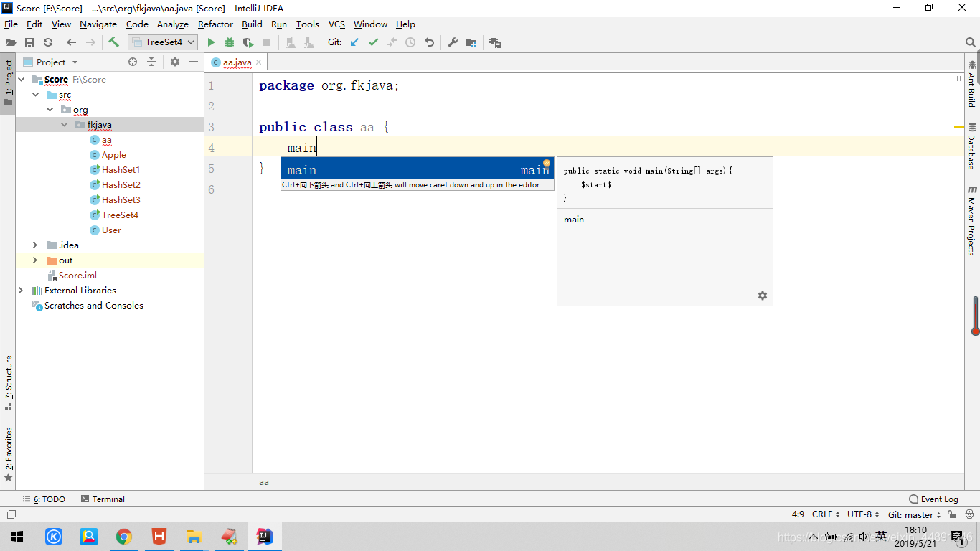Click the read-only lock icon in status bar
Screen dimensions: 980x551
(x=952, y=514)
